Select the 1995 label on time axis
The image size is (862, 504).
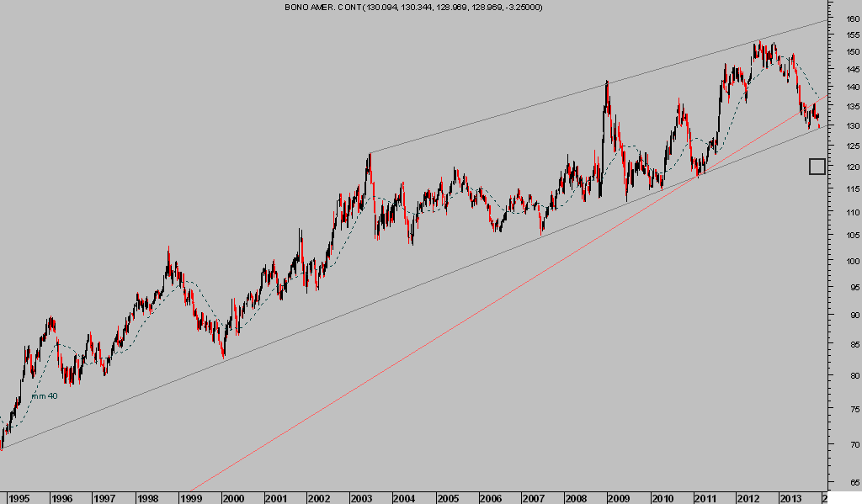[19, 498]
